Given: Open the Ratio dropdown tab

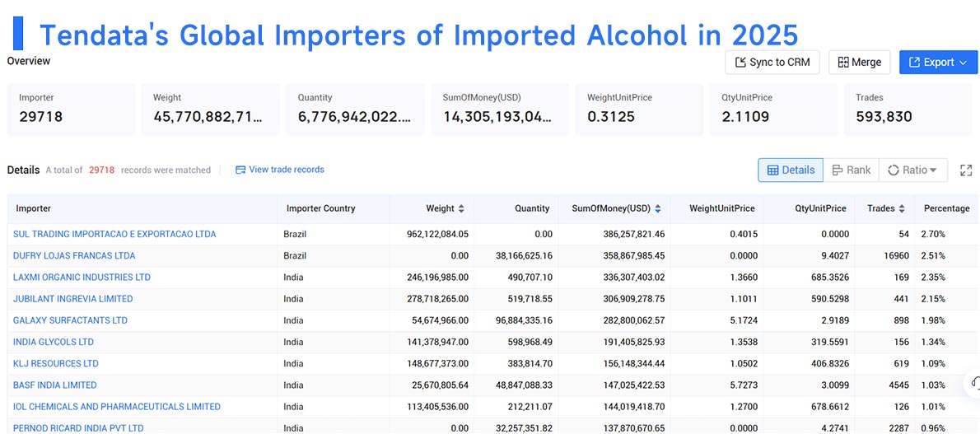Looking at the screenshot, I should pos(912,170).
